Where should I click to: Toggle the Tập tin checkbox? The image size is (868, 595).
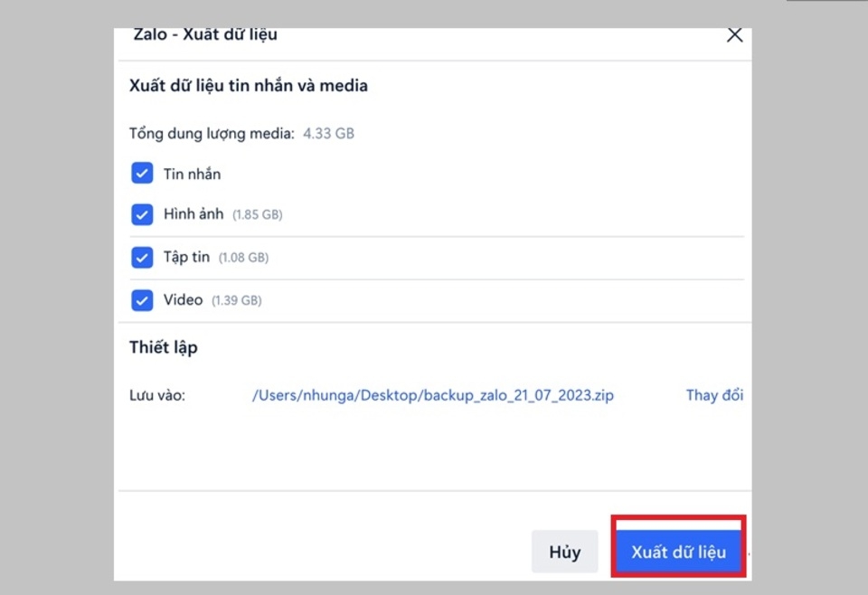142,258
